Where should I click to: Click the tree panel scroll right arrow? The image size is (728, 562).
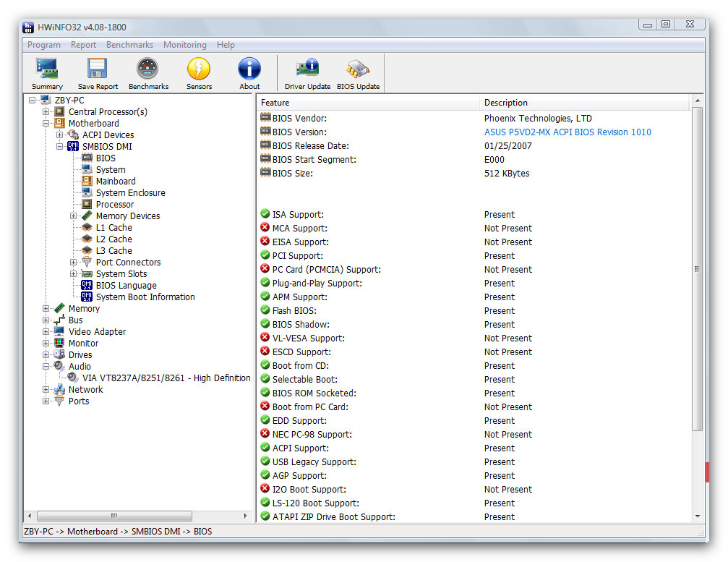pyautogui.click(x=245, y=516)
